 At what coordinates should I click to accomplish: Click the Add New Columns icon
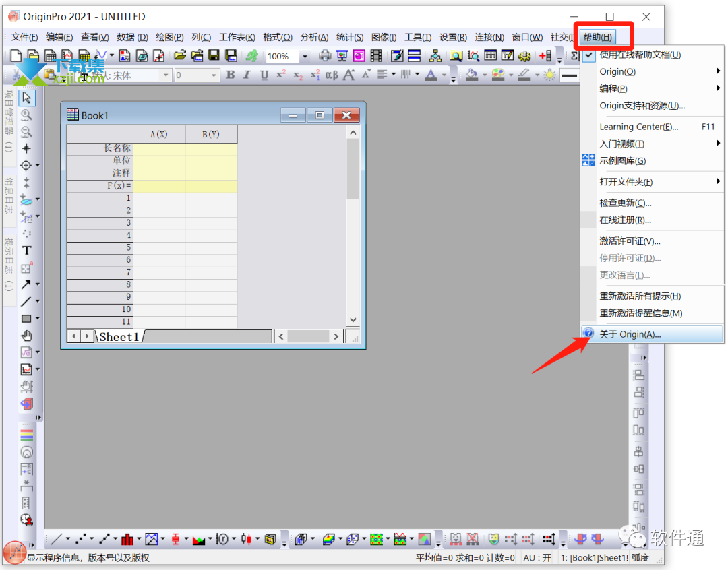545,56
